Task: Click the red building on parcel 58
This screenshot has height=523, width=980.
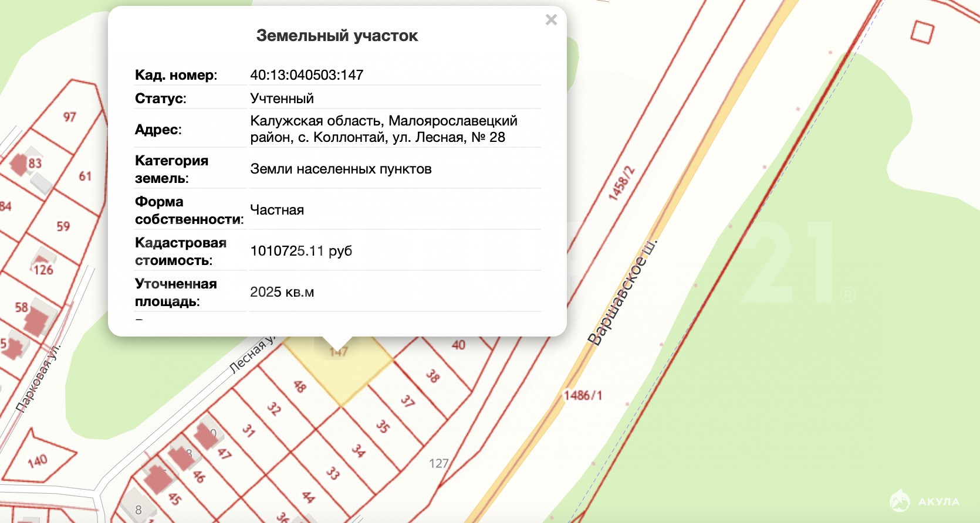Action: click(35, 321)
